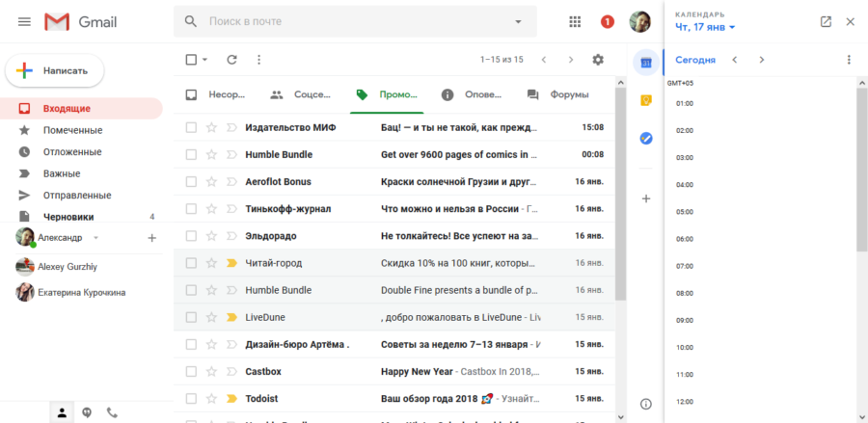The width and height of the screenshot is (868, 423).
Task: Show info icon in side panel
Action: (645, 404)
